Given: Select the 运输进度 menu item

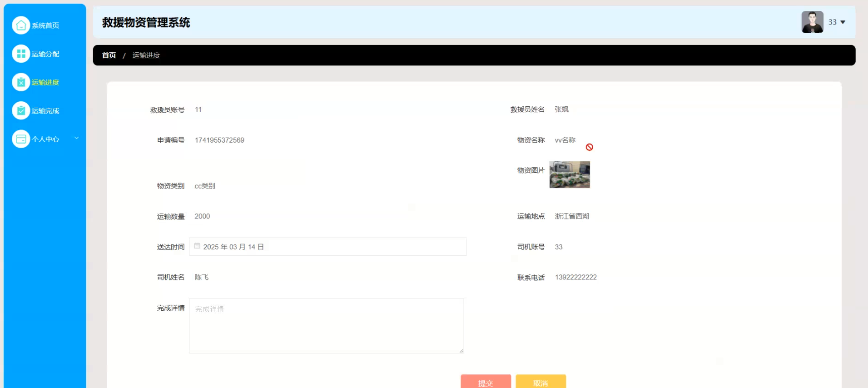Looking at the screenshot, I should (x=45, y=82).
